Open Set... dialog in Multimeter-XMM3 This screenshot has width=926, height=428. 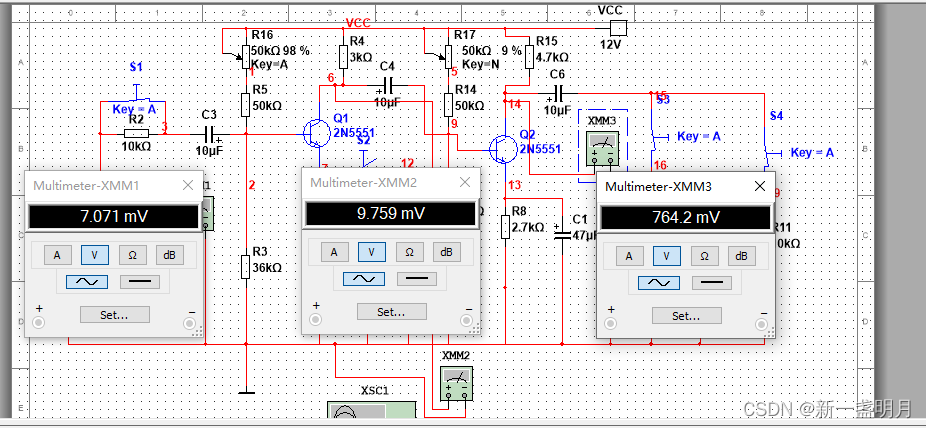click(686, 316)
